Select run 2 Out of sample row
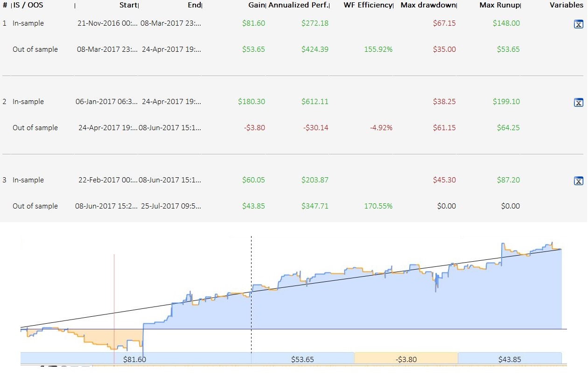The height and width of the screenshot is (390, 588). click(293, 128)
